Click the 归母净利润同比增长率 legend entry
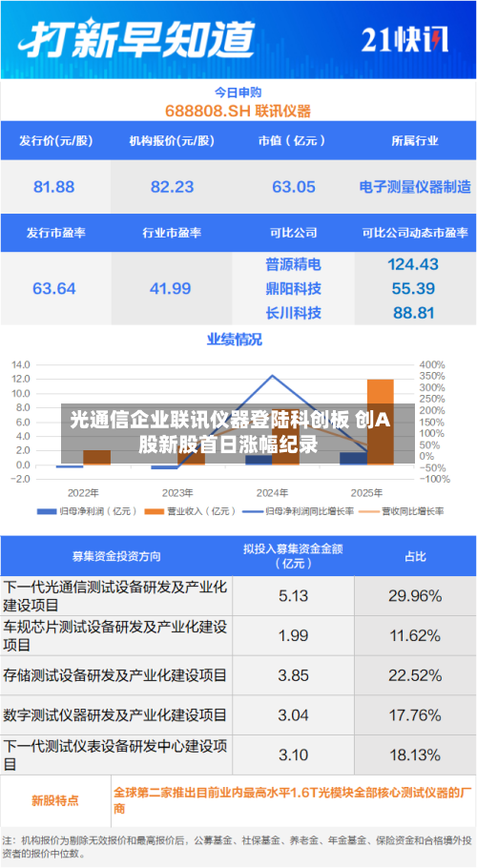477x868 pixels. point(300,511)
